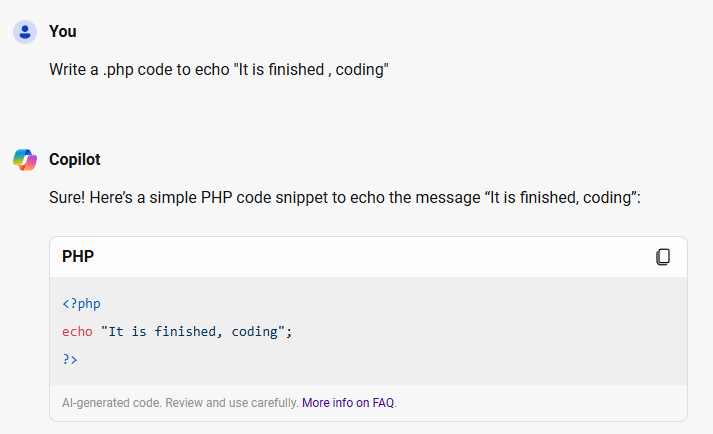Image resolution: width=713 pixels, height=434 pixels.
Task: Click the PHP language label
Action: click(78, 257)
